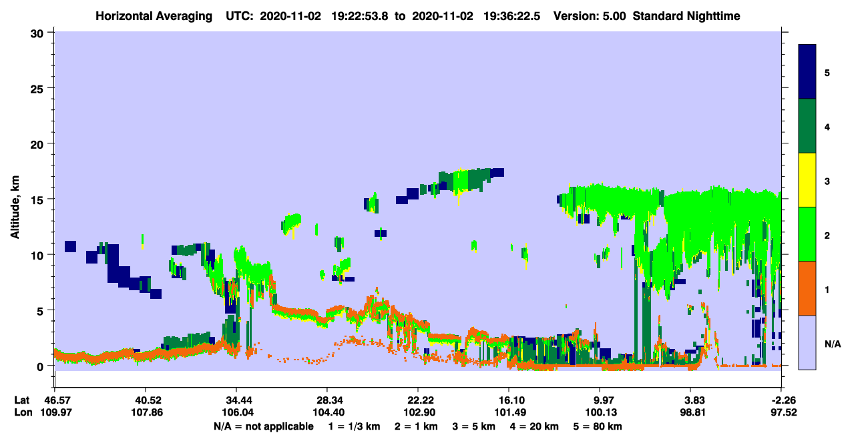Click the colorbar label 2
The height and width of the screenshot is (445, 868).
pos(827,236)
